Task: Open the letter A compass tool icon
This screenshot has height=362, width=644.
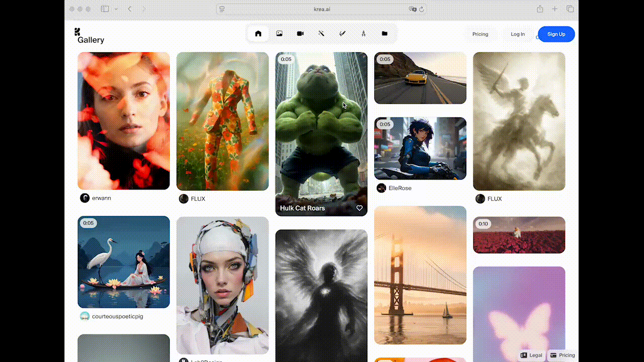Action: (x=363, y=34)
